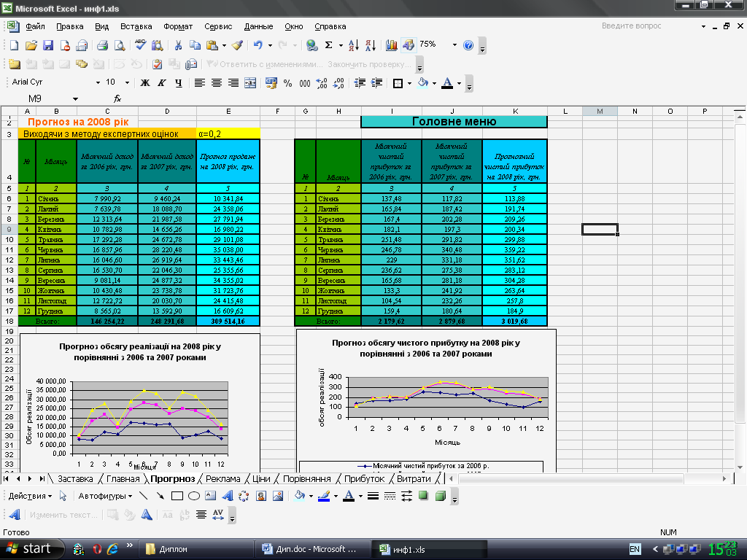Toggle bold formatting (Ж)

tap(145, 83)
